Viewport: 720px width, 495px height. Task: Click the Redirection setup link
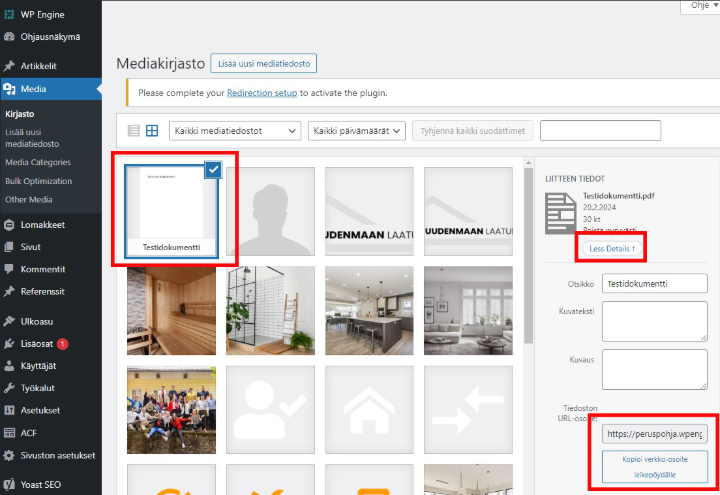point(262,93)
